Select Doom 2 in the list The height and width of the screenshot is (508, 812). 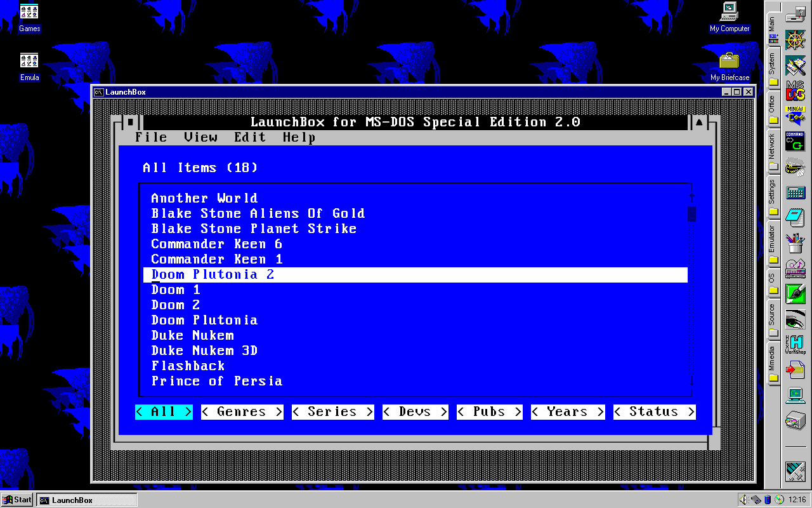[416, 305]
